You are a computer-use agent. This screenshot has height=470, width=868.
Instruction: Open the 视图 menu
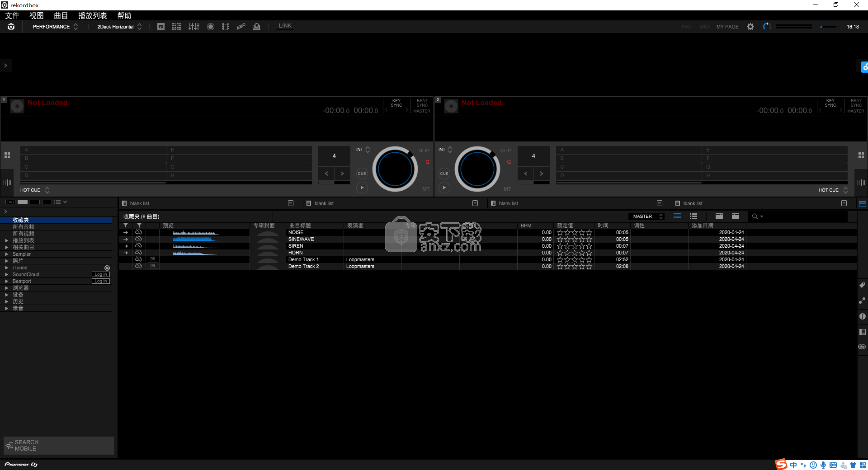coord(37,16)
